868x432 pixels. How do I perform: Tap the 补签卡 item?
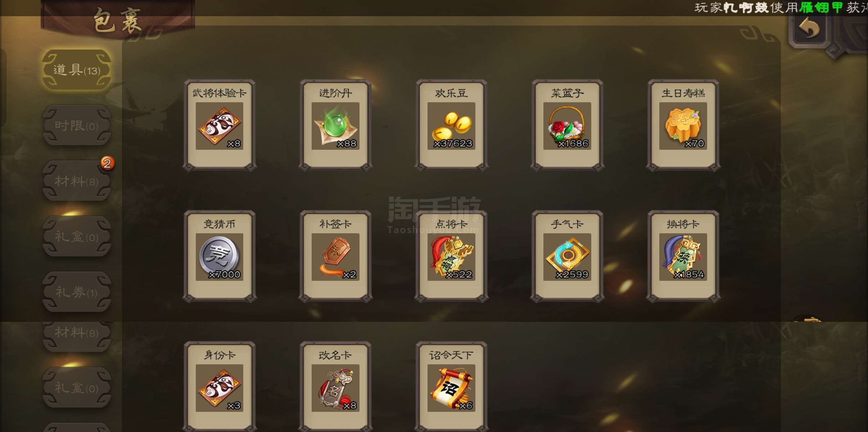tap(335, 256)
